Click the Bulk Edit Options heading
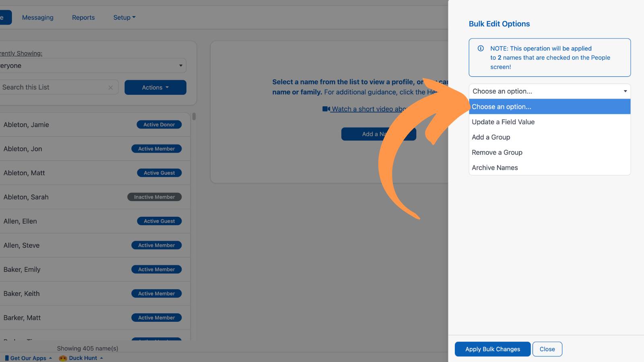The height and width of the screenshot is (362, 644). pos(499,24)
